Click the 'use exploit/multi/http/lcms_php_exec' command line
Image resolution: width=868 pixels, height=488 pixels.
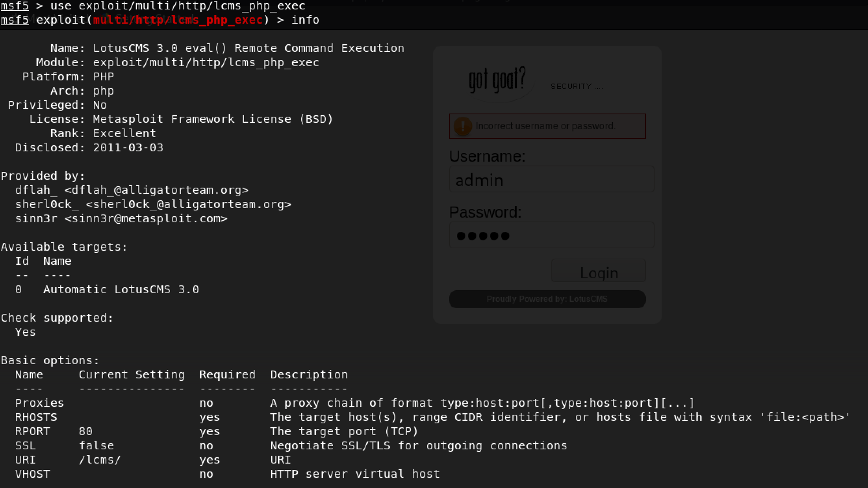click(x=178, y=6)
